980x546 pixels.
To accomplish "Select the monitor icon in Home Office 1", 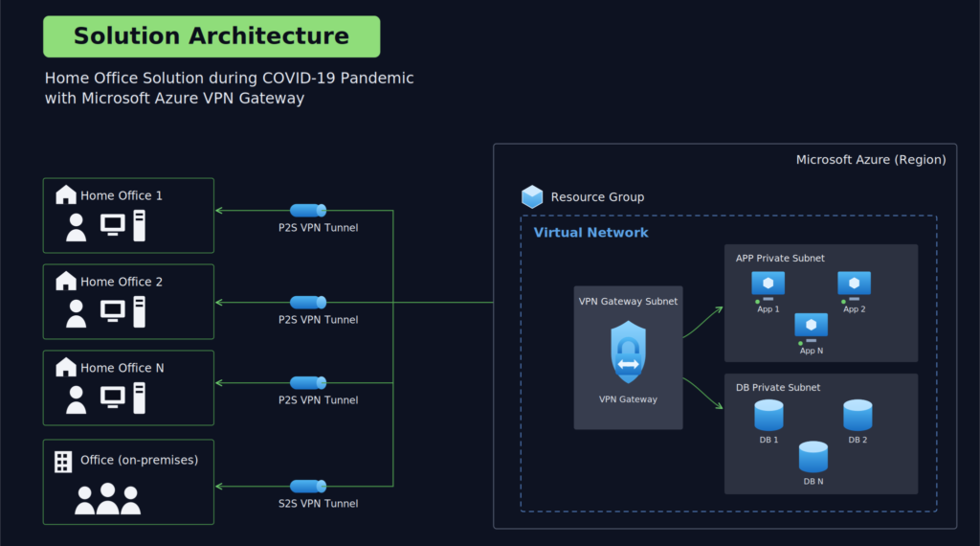I will pos(113,225).
